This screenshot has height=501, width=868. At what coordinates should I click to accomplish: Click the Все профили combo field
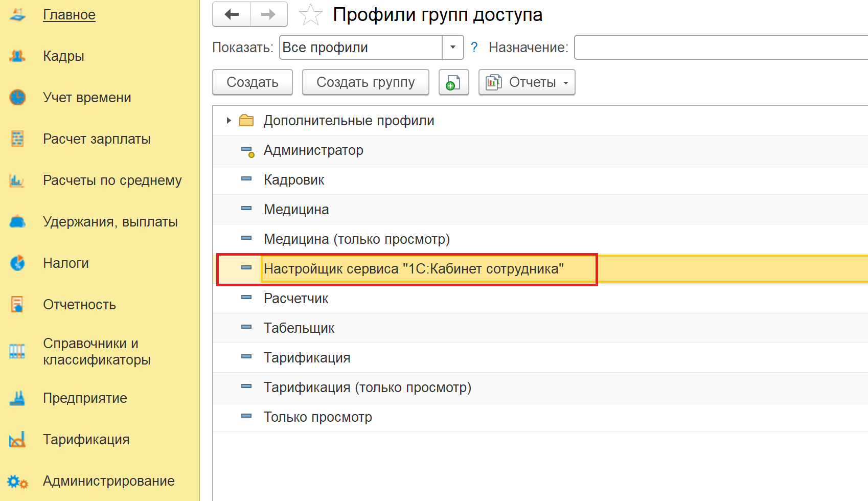361,48
